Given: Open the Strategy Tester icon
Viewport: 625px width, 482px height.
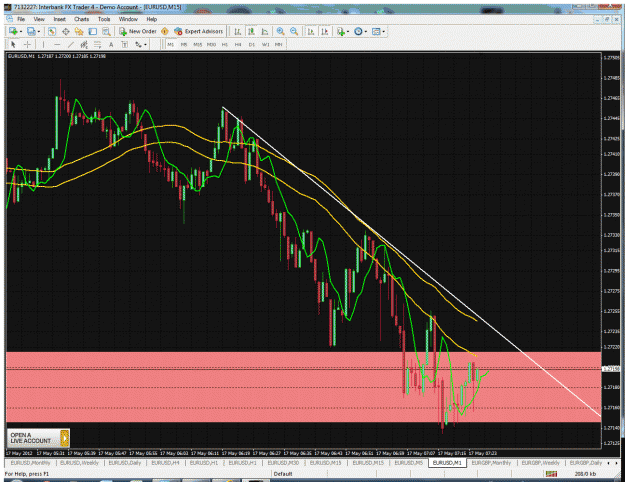Looking at the screenshot, I should (x=106, y=31).
